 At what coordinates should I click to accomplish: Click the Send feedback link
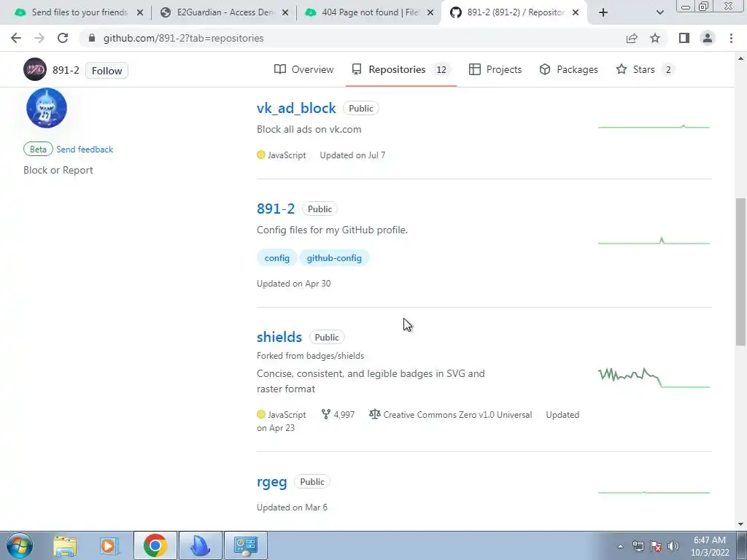point(85,149)
